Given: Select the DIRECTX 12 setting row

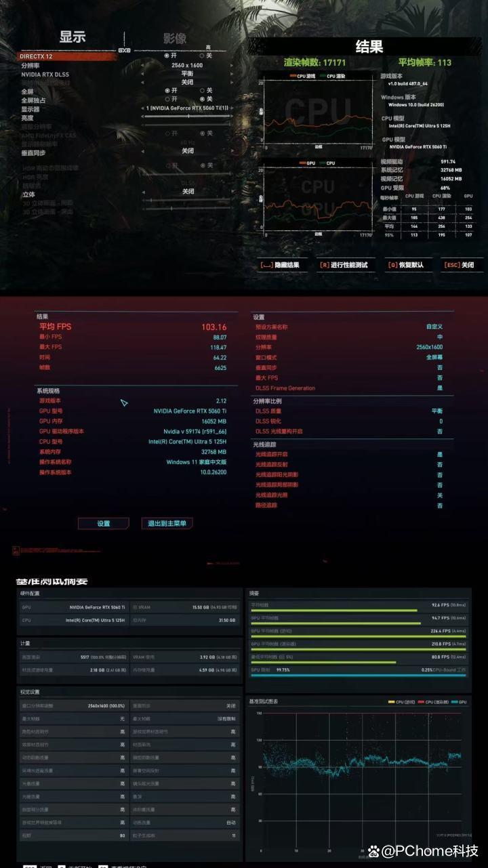Looking at the screenshot, I should coord(68,56).
